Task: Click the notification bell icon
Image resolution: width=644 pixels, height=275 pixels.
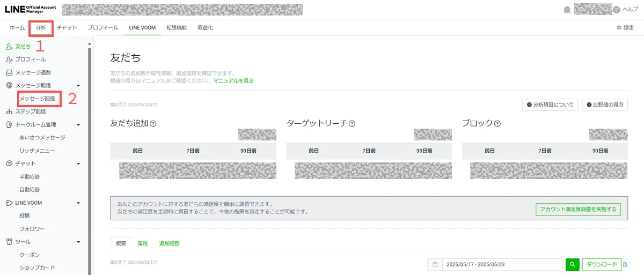Action: [567, 10]
